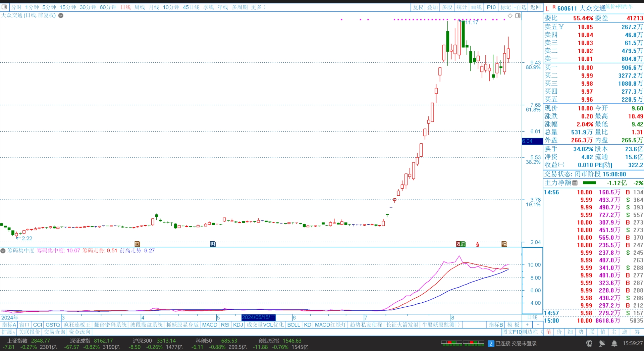Image resolution: width=644 pixels, height=351 pixels.
Task: Select the 价 price-distribution sidebar tab
Action: click(559, 332)
